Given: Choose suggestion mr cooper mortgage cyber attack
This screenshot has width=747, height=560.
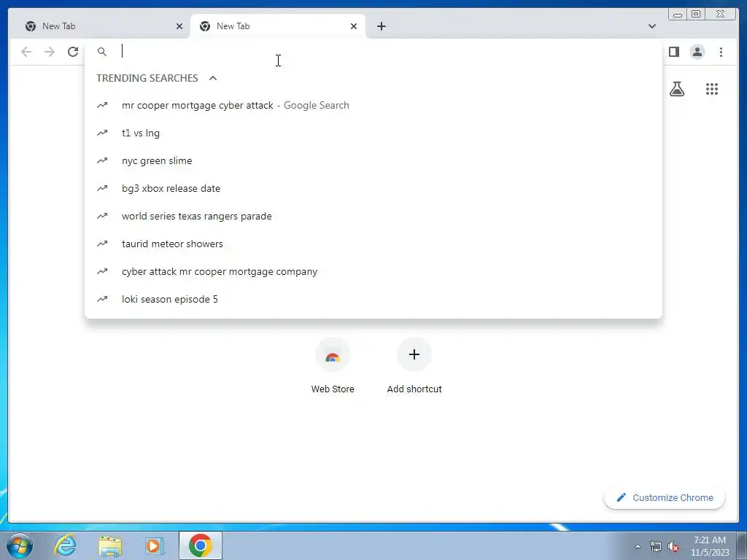Looking at the screenshot, I should [x=373, y=105].
